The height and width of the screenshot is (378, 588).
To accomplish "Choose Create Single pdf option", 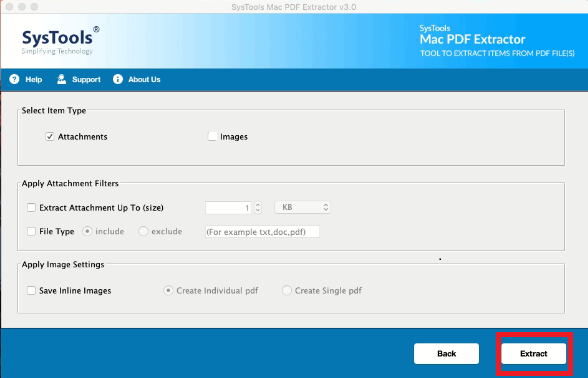I will (x=287, y=291).
